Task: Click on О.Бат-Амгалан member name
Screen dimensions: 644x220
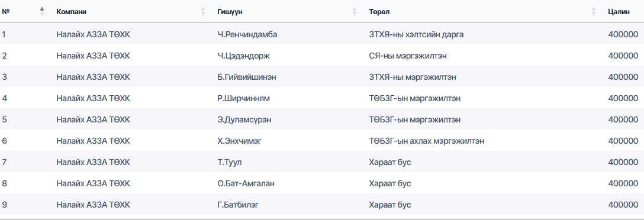Action: tap(246, 183)
